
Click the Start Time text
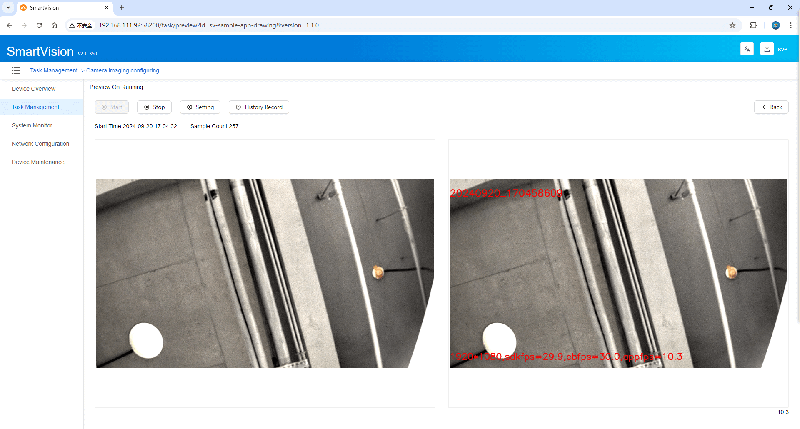tap(136, 126)
